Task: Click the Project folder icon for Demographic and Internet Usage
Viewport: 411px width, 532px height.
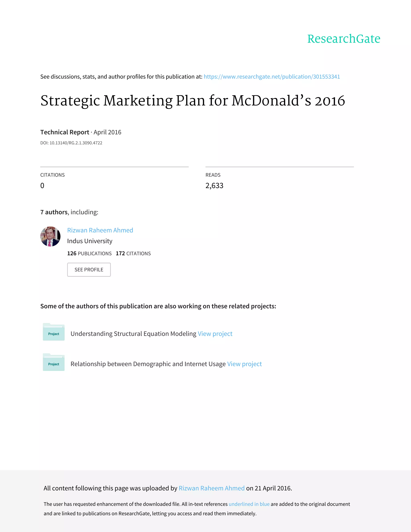Action: click(54, 362)
